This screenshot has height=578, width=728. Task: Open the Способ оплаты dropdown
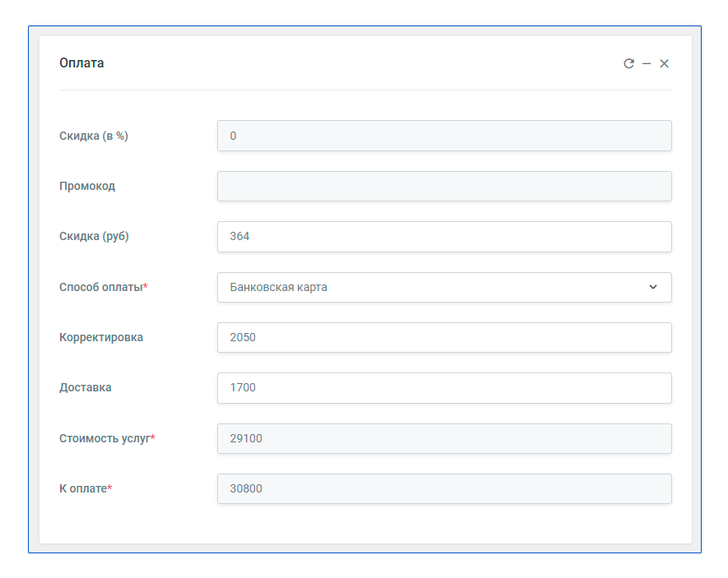click(444, 287)
